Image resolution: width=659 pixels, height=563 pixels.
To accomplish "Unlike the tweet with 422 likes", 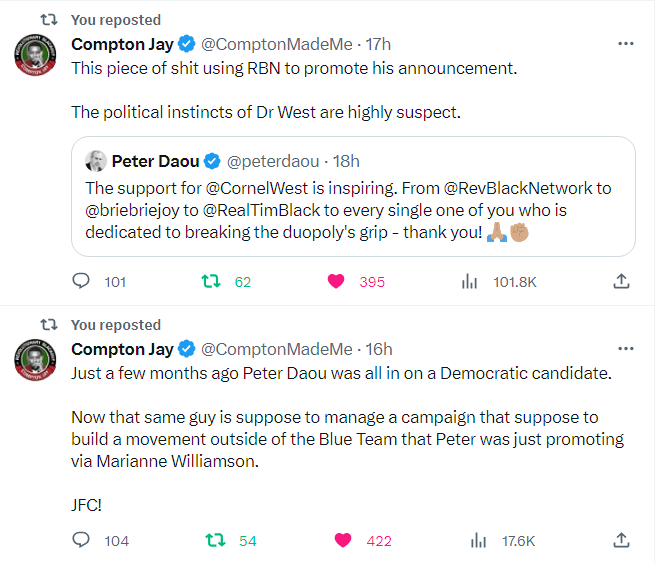I will pyautogui.click(x=343, y=541).
